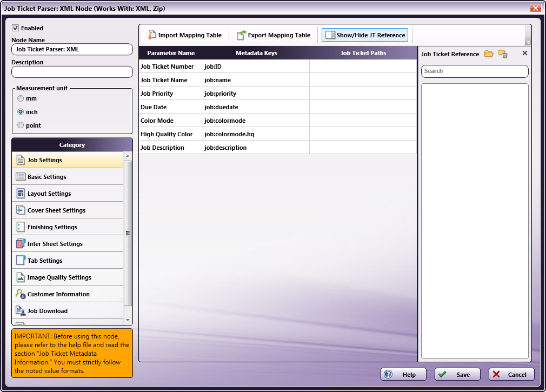The width and height of the screenshot is (546, 392).
Task: Select the job:colormode.hq metadata key cell
Action: (256, 134)
